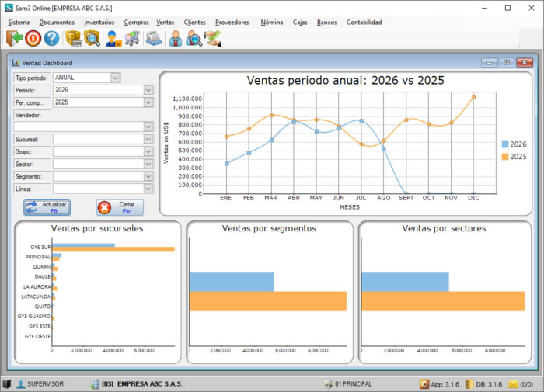544x392 pixels.
Task: Open the Sucursal dropdown arrow
Action: [148, 139]
